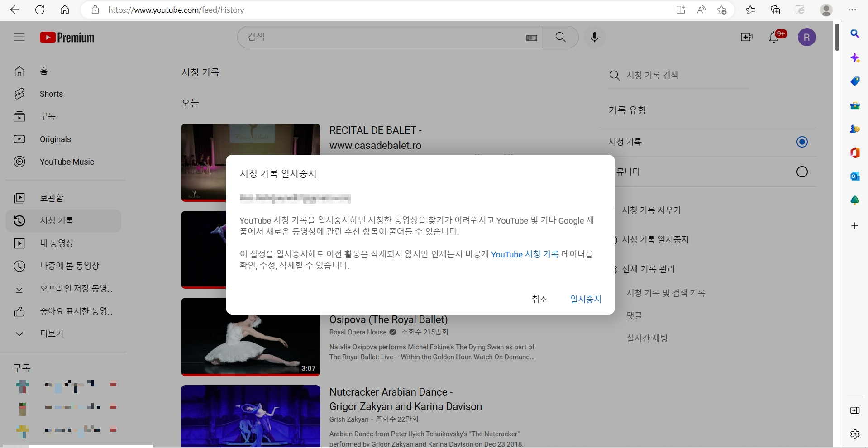Viewport: 868px width, 448px height.
Task: Click the 일시중지 button in the dialog
Action: [x=585, y=299]
